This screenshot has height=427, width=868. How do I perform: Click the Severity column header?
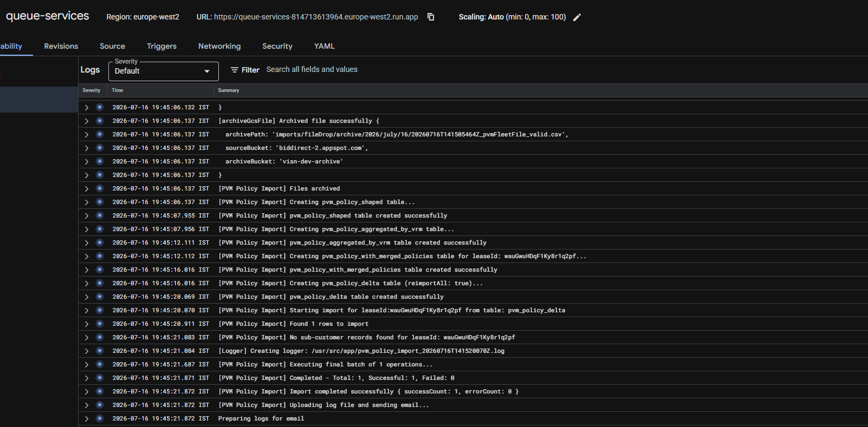[91, 90]
